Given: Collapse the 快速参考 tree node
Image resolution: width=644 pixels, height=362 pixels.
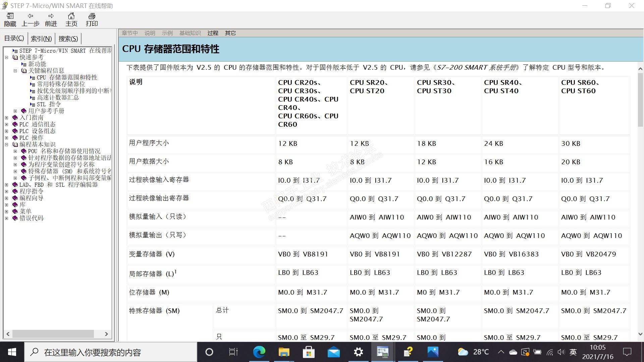Looking at the screenshot, I should click(x=6, y=57).
